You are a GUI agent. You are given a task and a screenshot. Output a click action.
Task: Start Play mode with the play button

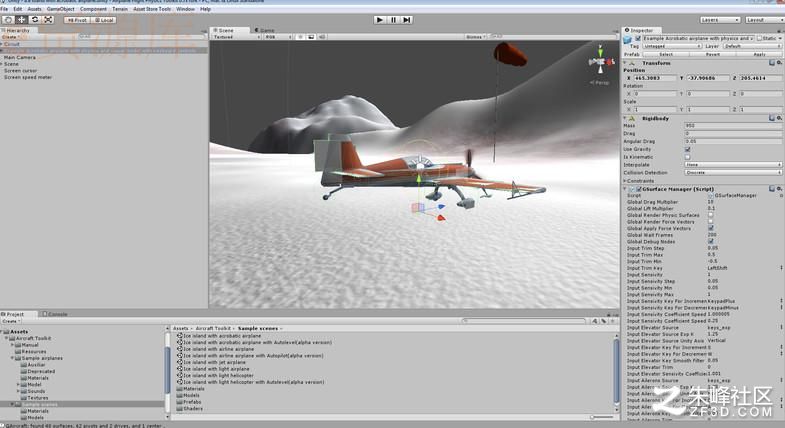coord(379,20)
